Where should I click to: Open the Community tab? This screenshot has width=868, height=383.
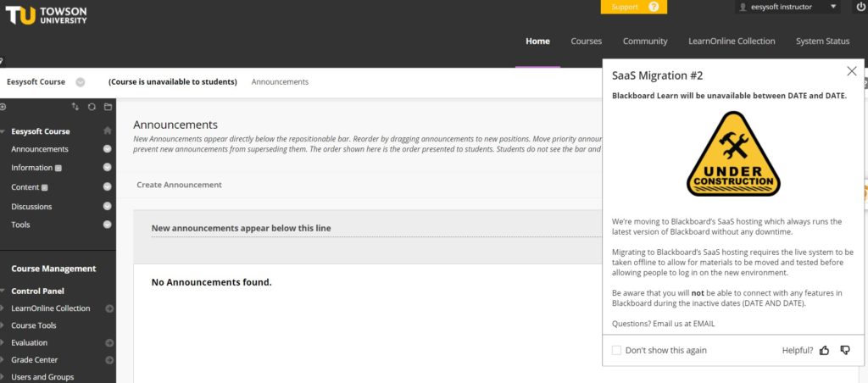pos(645,41)
